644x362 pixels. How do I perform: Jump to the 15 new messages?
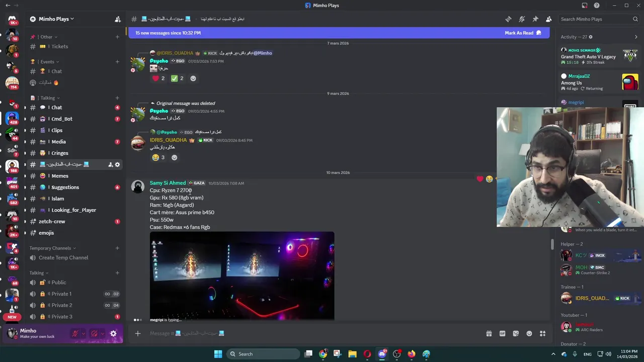168,33
